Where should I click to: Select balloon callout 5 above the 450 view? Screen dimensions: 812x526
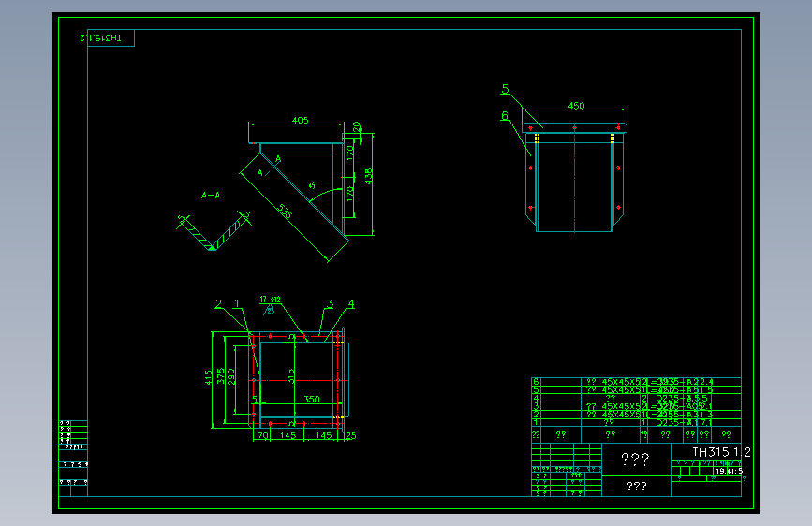point(506,89)
